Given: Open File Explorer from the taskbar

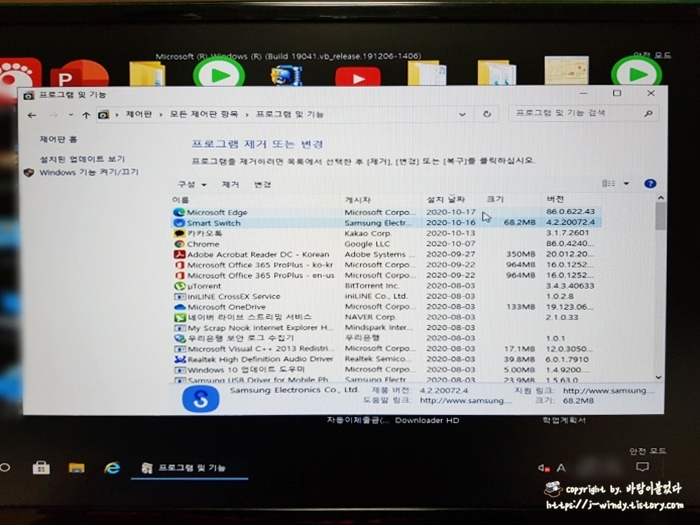Looking at the screenshot, I should pyautogui.click(x=77, y=468).
